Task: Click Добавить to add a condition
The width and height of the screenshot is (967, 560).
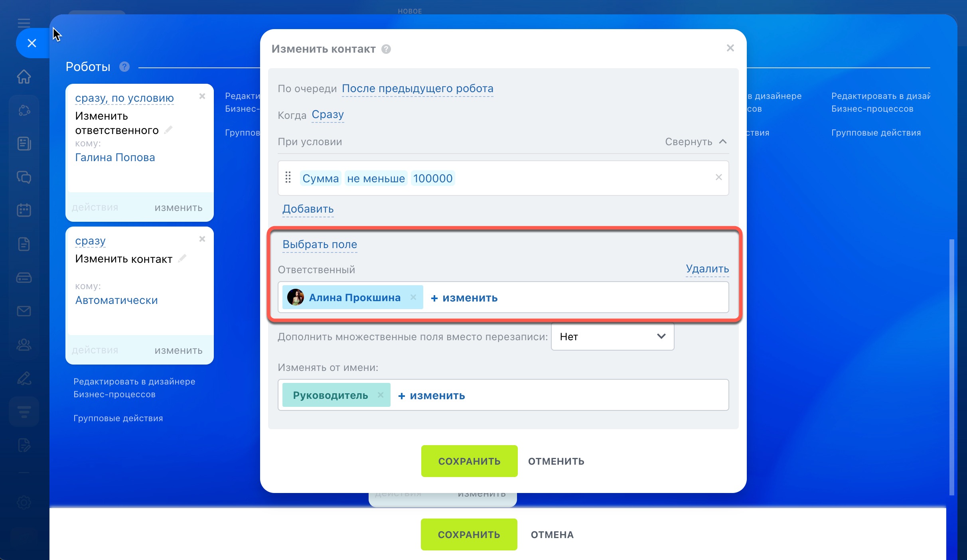Action: pos(308,209)
